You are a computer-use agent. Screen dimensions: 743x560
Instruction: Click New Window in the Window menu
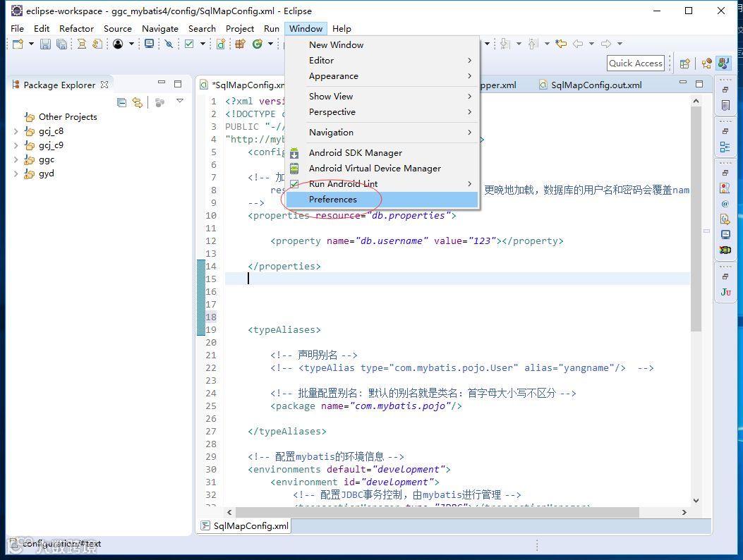point(336,45)
